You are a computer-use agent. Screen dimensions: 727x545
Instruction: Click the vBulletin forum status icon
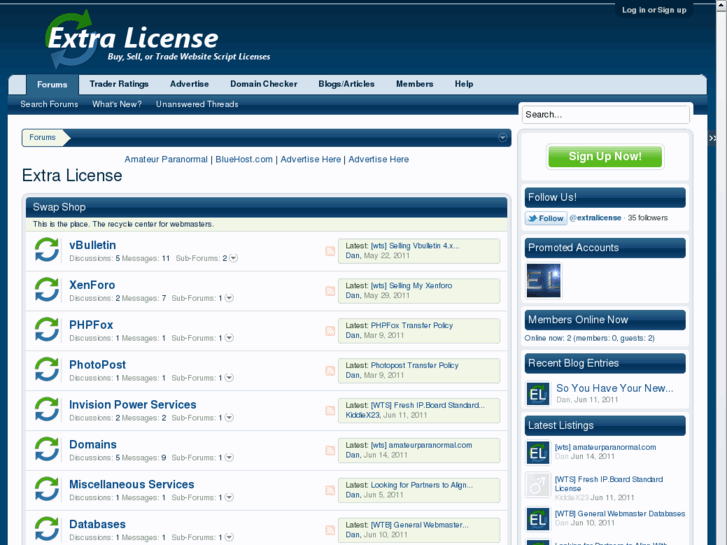click(x=47, y=250)
